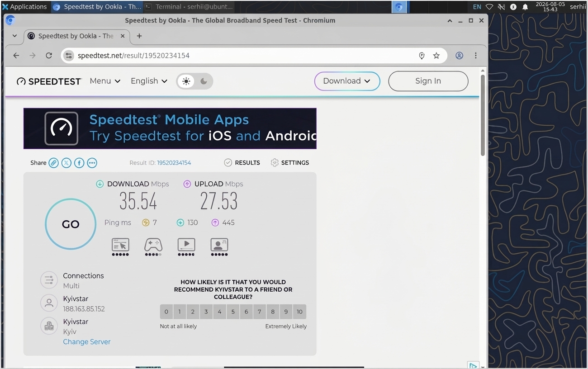
Task: Open the SETTINGS section
Action: pos(290,163)
